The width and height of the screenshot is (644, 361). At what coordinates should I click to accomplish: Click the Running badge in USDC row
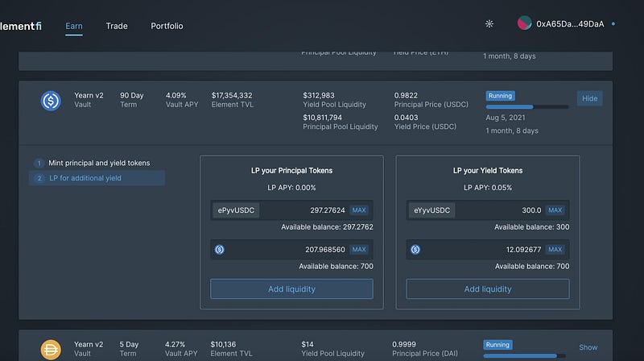(500, 96)
